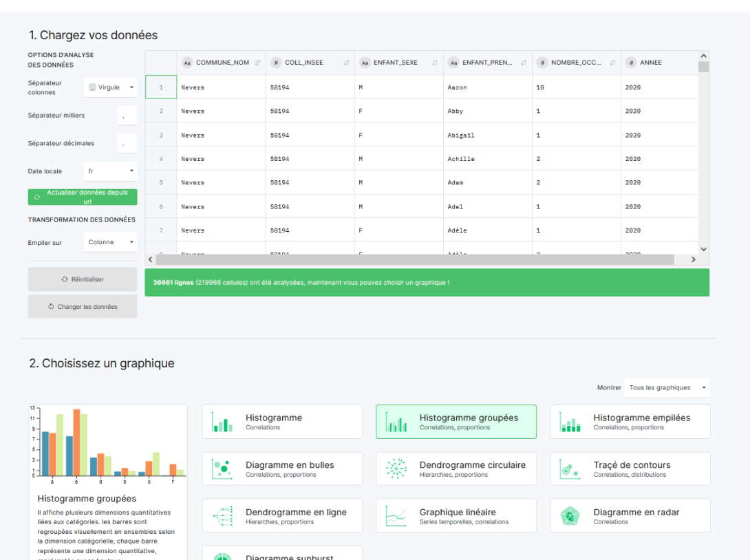Image resolution: width=750 pixels, height=560 pixels.
Task: Pick the Dendrogramme circulaire icon
Action: [396, 469]
